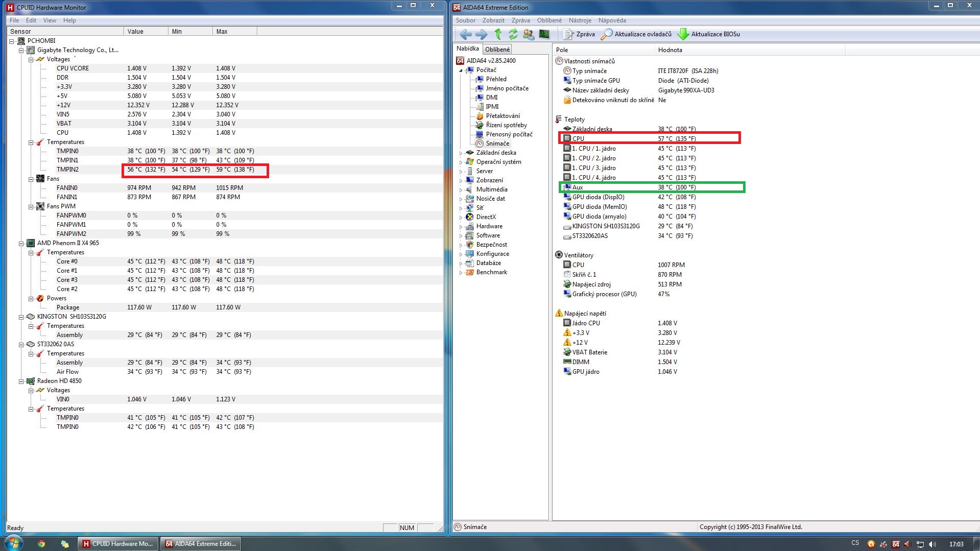Launch Chrome from the taskbar
980x551 pixels.
click(41, 544)
